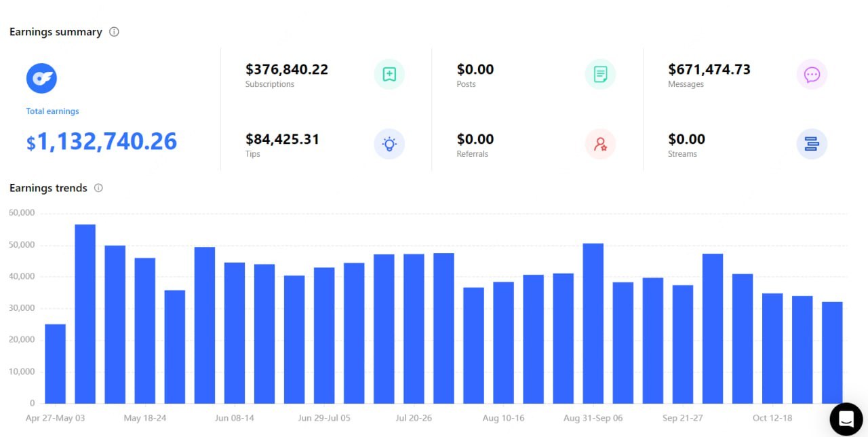Screen dimensions: 868x437
Task: Click the Messages chat bubble icon
Action: pos(812,74)
